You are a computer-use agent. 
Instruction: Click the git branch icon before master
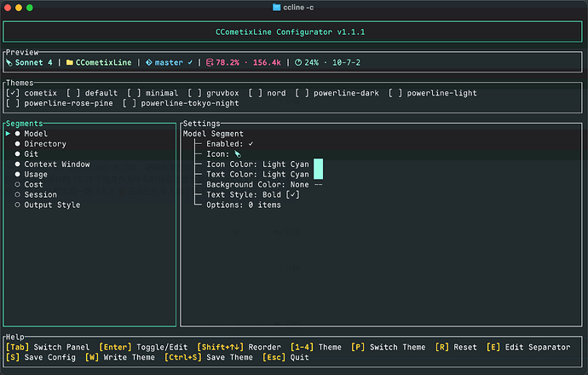point(149,62)
